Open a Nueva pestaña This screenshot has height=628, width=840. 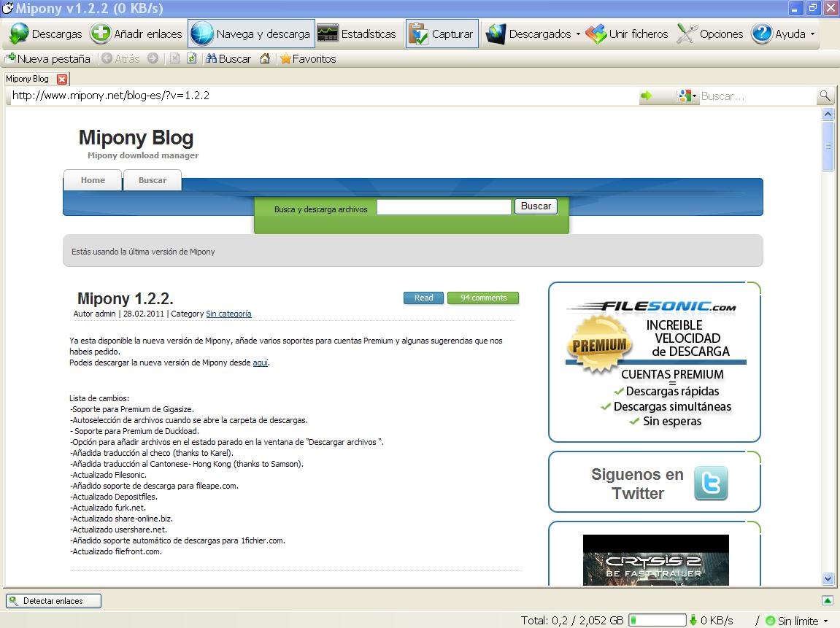47,58
